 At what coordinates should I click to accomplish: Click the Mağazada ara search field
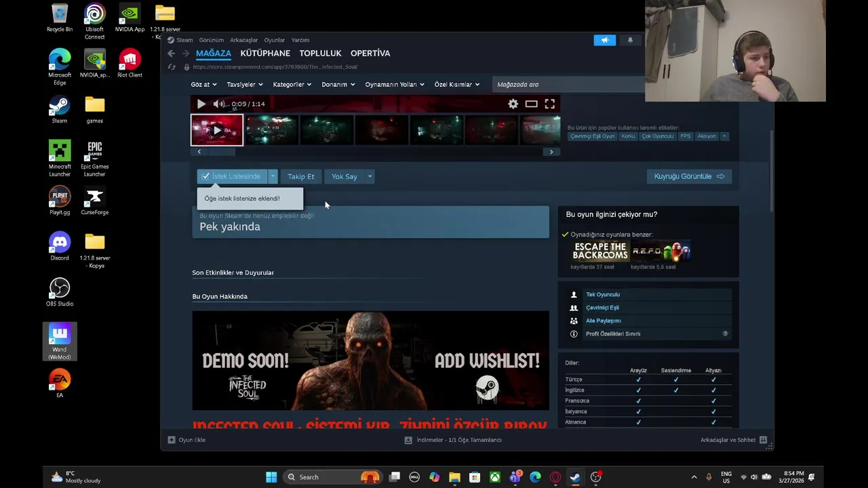[x=568, y=85]
